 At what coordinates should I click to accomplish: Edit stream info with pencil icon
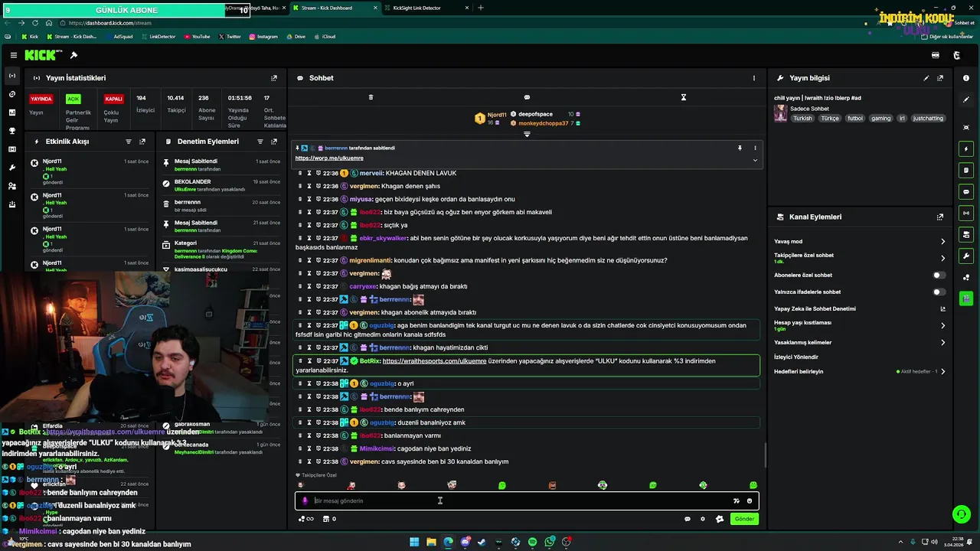tap(926, 78)
